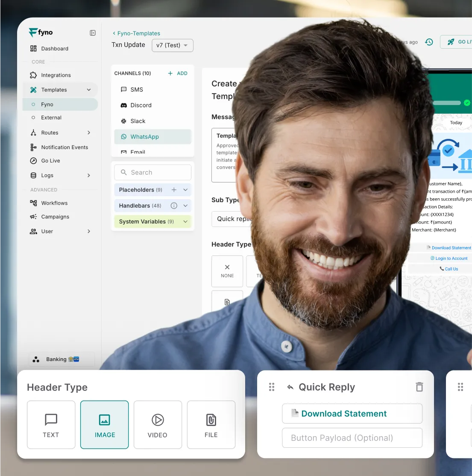
Task: Click Login to Account in preview
Action: 449,259
